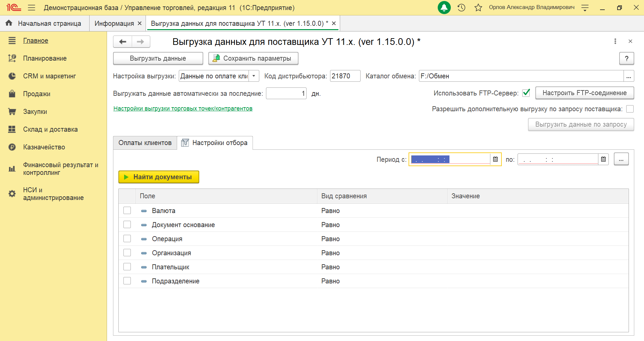Open the Главное section
The image size is (644, 341).
pyautogui.click(x=36, y=41)
